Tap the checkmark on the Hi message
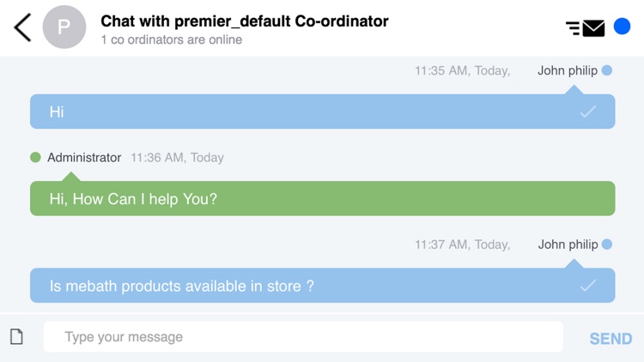The width and height of the screenshot is (644, 362). click(x=588, y=112)
